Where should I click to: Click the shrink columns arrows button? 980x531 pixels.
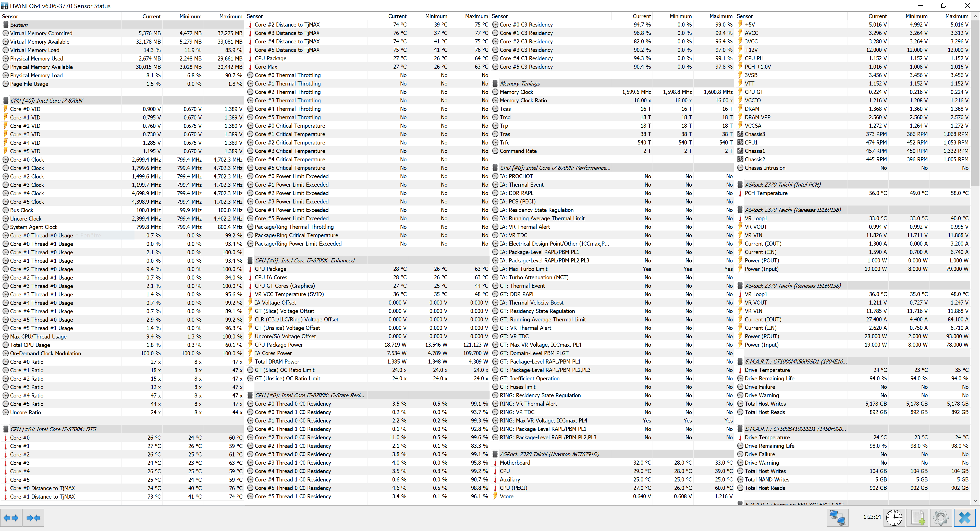coord(33,518)
